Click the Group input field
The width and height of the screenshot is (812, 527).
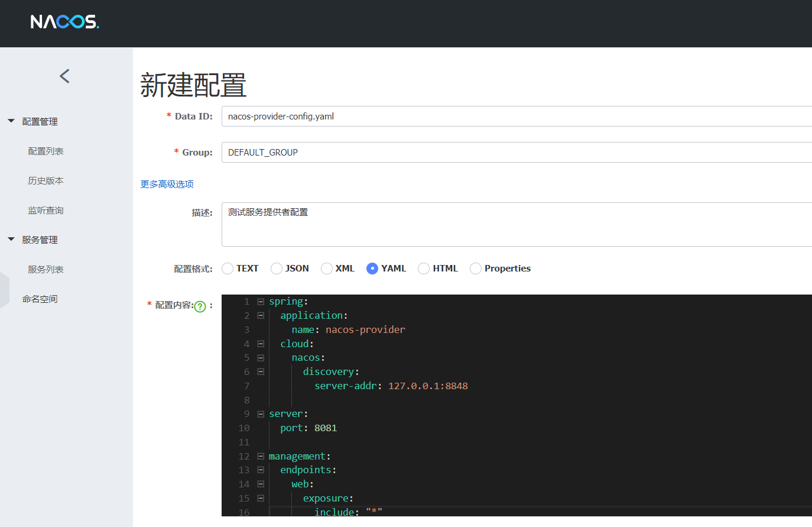pyautogui.click(x=517, y=152)
